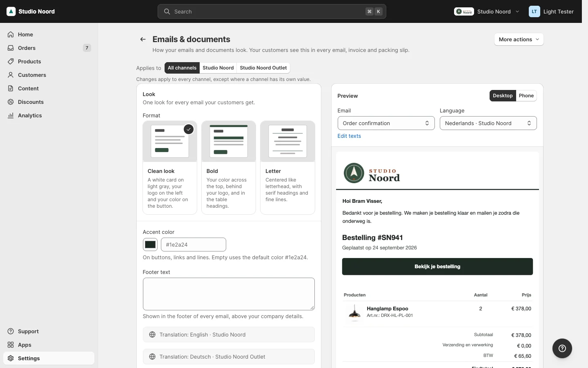
Task: Open the Email type dropdown
Action: coord(386,123)
